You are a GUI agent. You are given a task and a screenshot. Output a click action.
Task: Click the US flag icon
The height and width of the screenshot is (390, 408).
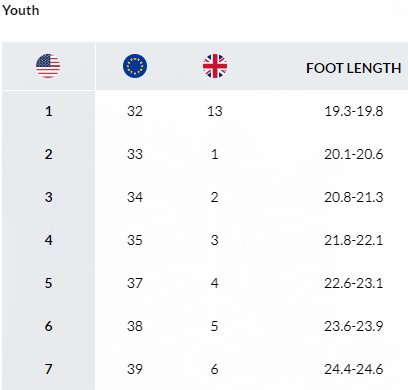click(48, 66)
